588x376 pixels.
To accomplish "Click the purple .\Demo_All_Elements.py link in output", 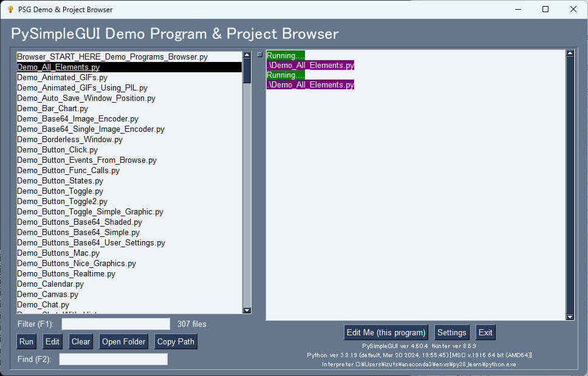I will point(310,65).
